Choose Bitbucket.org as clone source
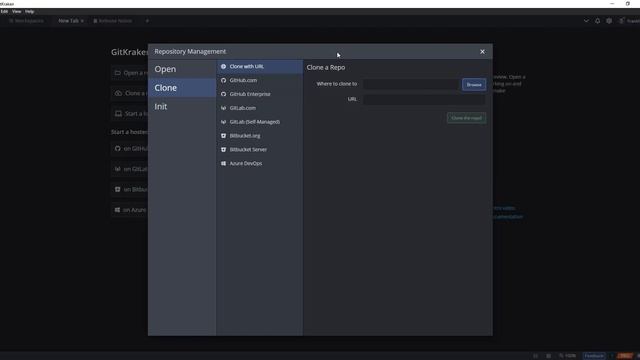 pos(260,136)
